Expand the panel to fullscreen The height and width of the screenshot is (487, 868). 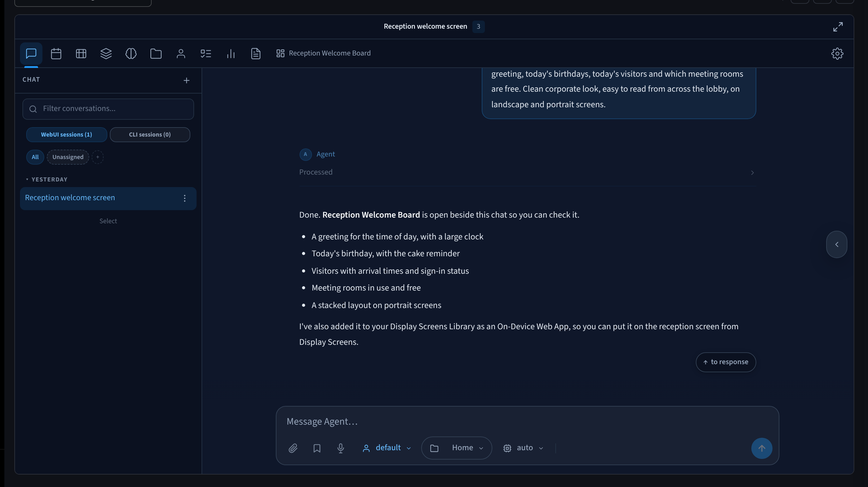click(x=838, y=27)
